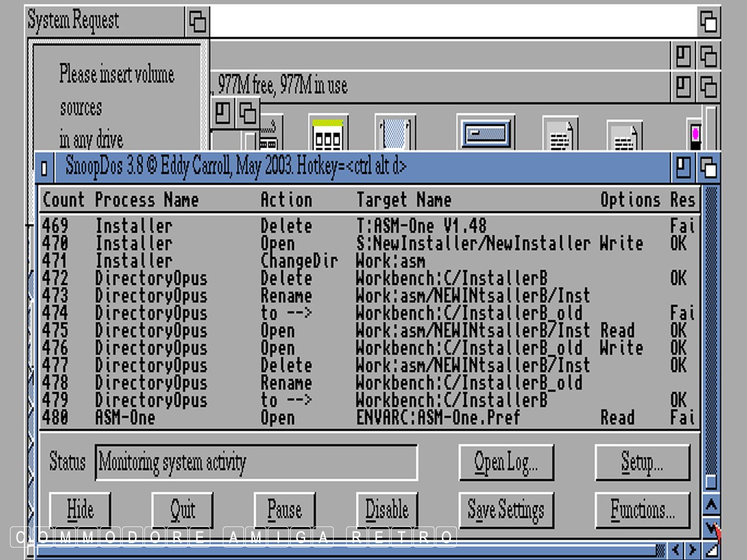Click the SnoopDos window depth gadget
This screenshot has width=747, height=560.
point(708,167)
